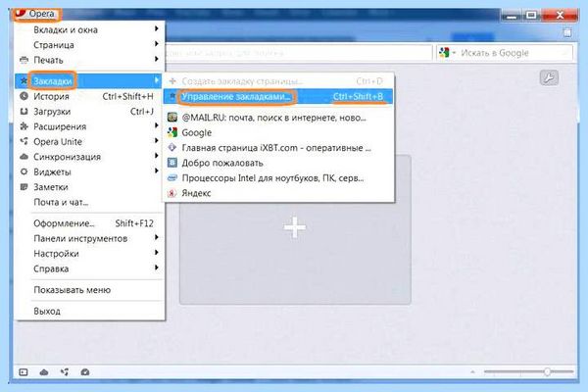Choose Создать закладку страницы...
588x392 pixels.
pos(278,81)
